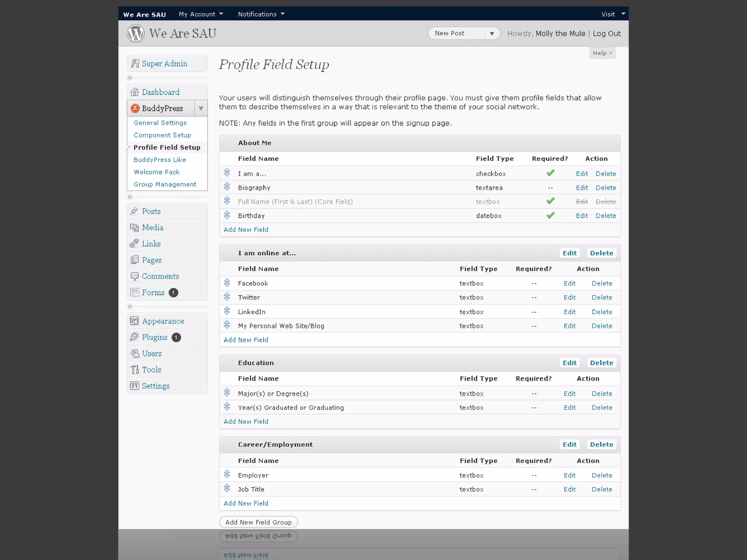Click the Pages icon in sidebar
747x560 pixels.
click(134, 260)
